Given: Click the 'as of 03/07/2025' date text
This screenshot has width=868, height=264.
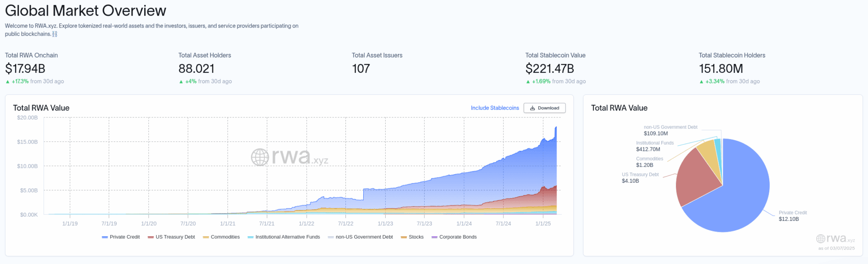Looking at the screenshot, I should (836, 248).
